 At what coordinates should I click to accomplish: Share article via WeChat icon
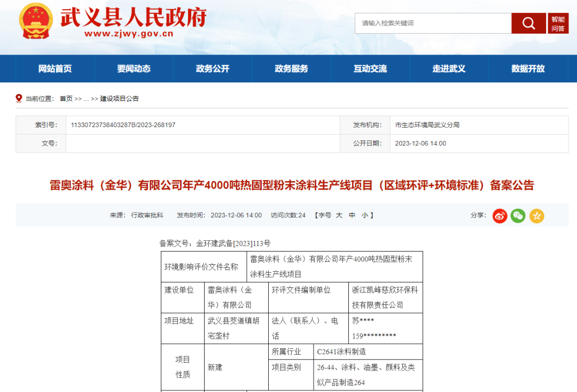point(518,216)
